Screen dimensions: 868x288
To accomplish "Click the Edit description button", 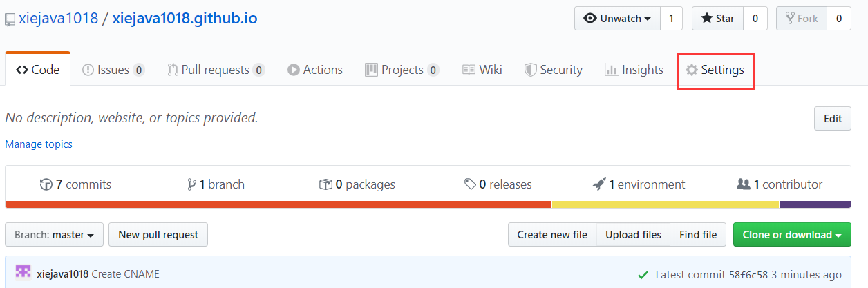I will [x=832, y=119].
